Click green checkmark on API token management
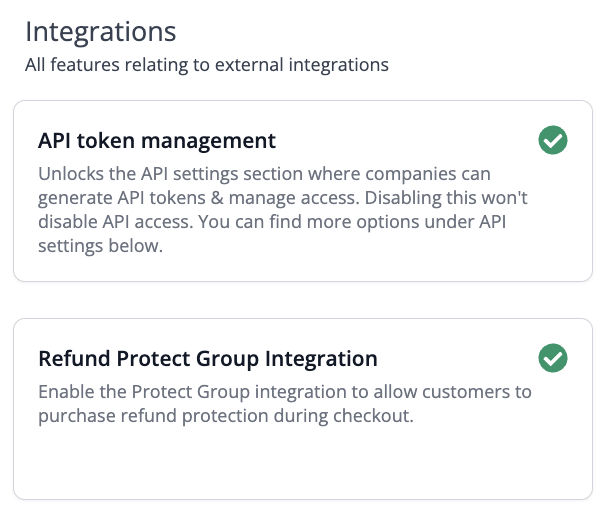 552,140
